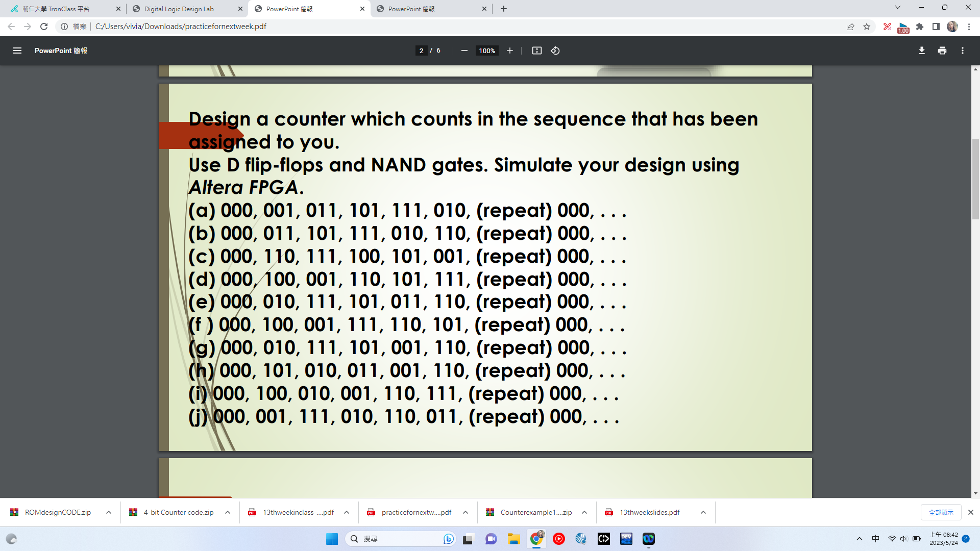Open the page info icon in address bar

64,26
